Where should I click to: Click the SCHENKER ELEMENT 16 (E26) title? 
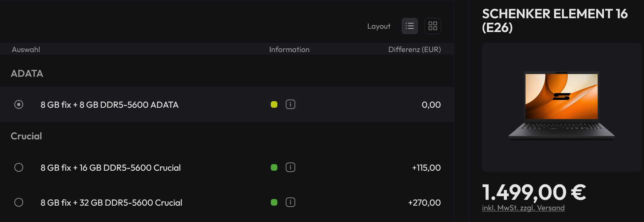[555, 20]
